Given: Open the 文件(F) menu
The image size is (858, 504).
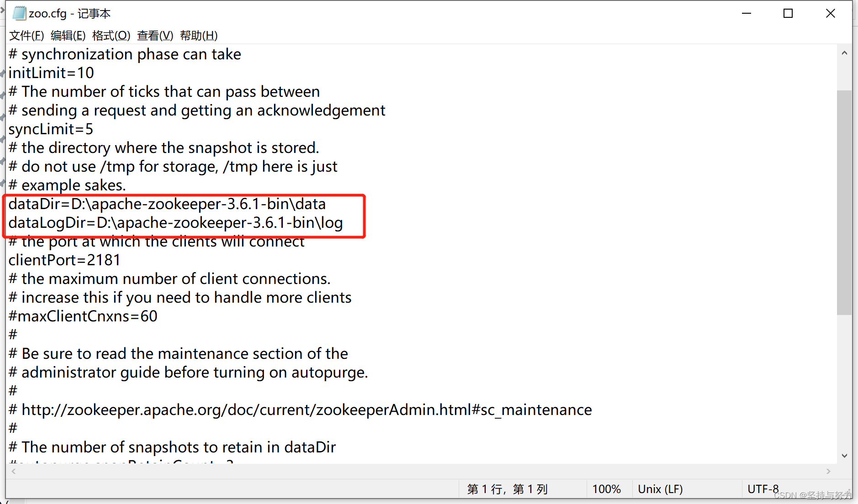Looking at the screenshot, I should [x=26, y=35].
